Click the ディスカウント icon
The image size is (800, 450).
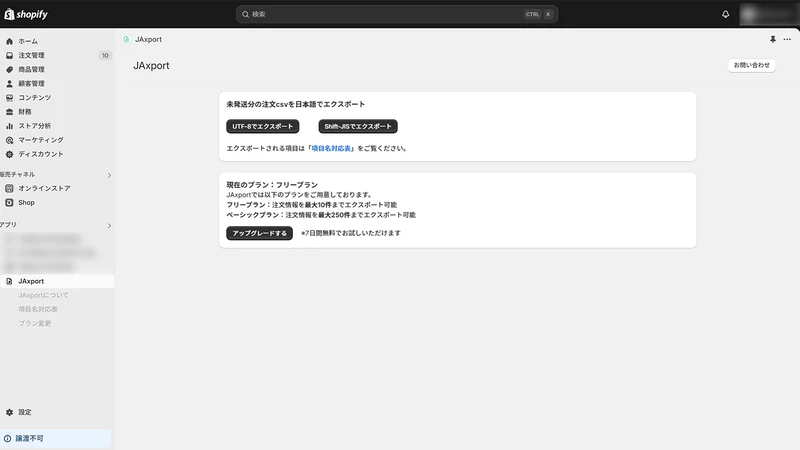(9, 154)
